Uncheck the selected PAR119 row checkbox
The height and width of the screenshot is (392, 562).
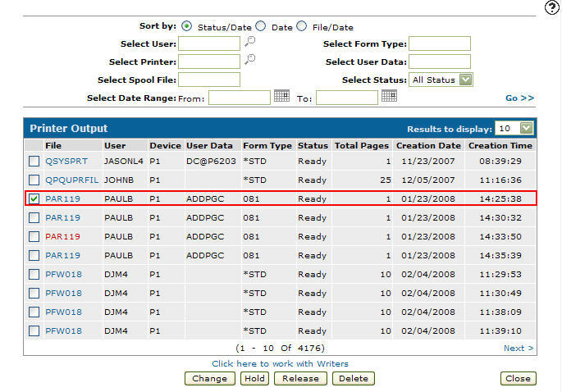[34, 198]
